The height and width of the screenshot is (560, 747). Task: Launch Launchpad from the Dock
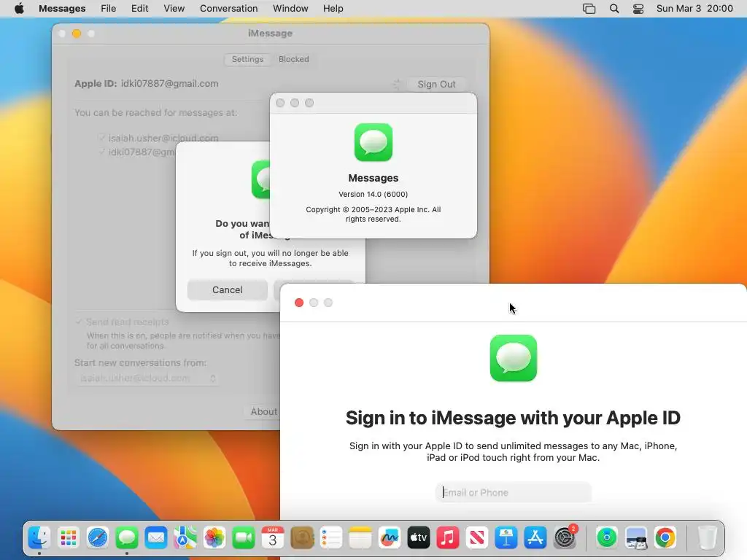(x=68, y=537)
